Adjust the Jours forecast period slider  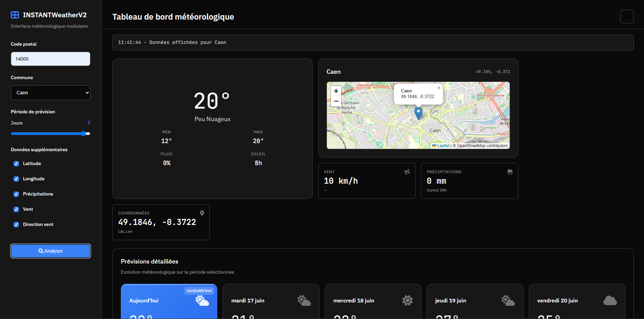click(x=83, y=134)
